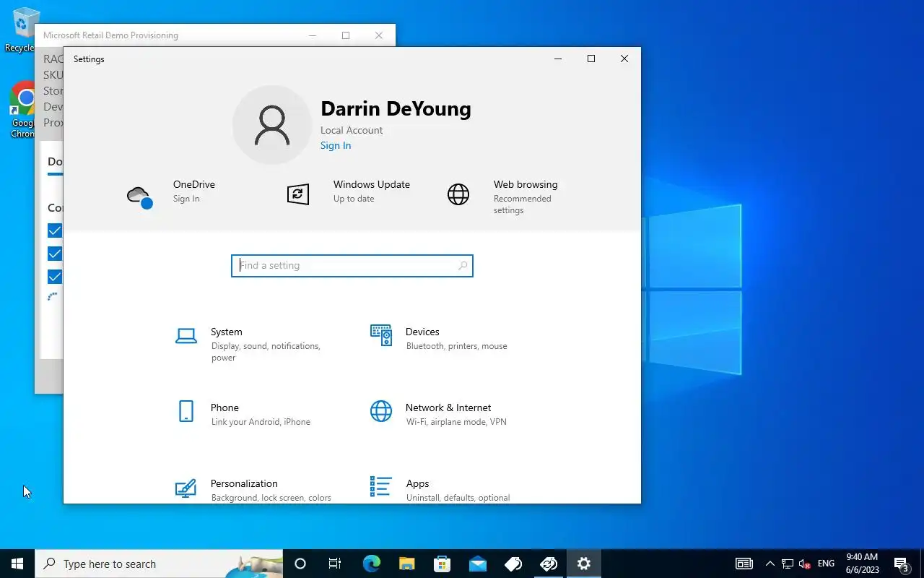This screenshot has height=578, width=924.
Task: Click the price tag app icon on taskbar
Action: click(x=513, y=564)
